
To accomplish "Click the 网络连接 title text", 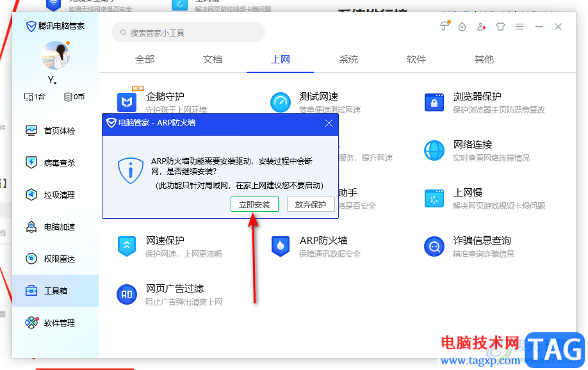I will coord(473,144).
